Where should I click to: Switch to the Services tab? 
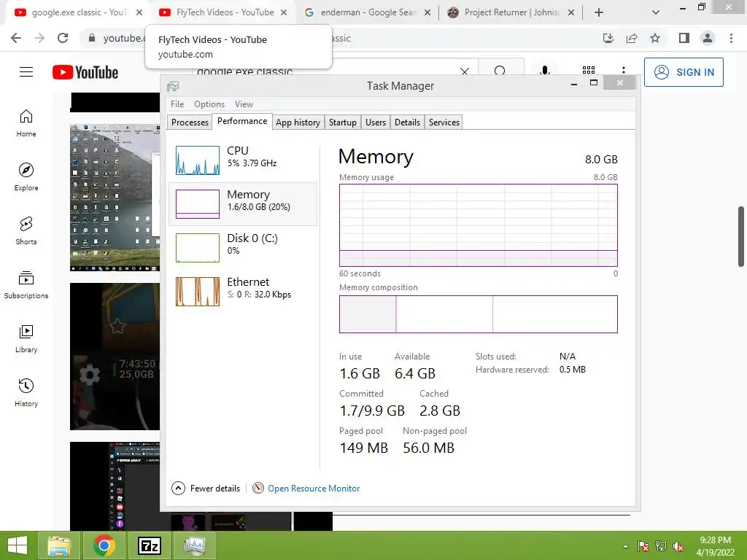(x=444, y=122)
